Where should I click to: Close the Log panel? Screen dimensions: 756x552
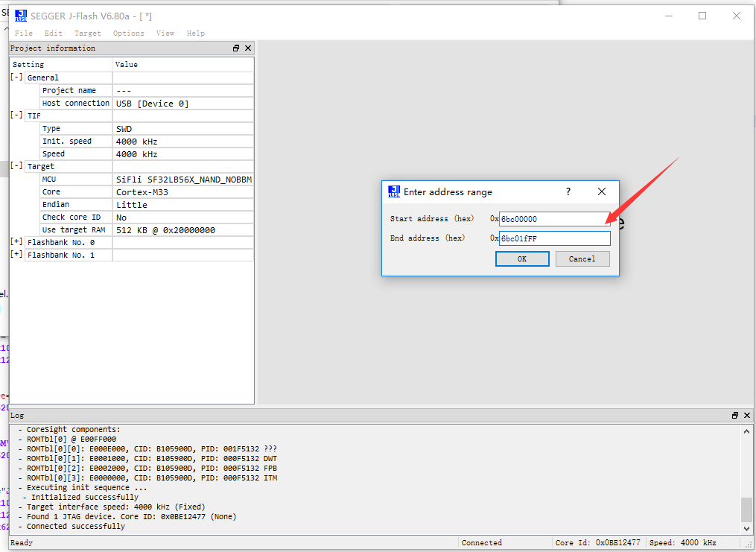click(x=747, y=415)
